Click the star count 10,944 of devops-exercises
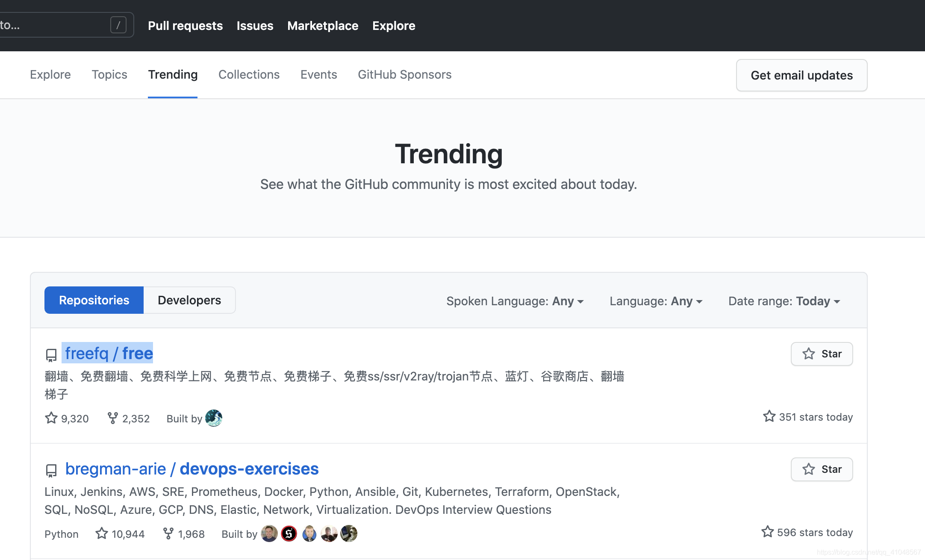Image resolution: width=925 pixels, height=560 pixels. click(120, 533)
